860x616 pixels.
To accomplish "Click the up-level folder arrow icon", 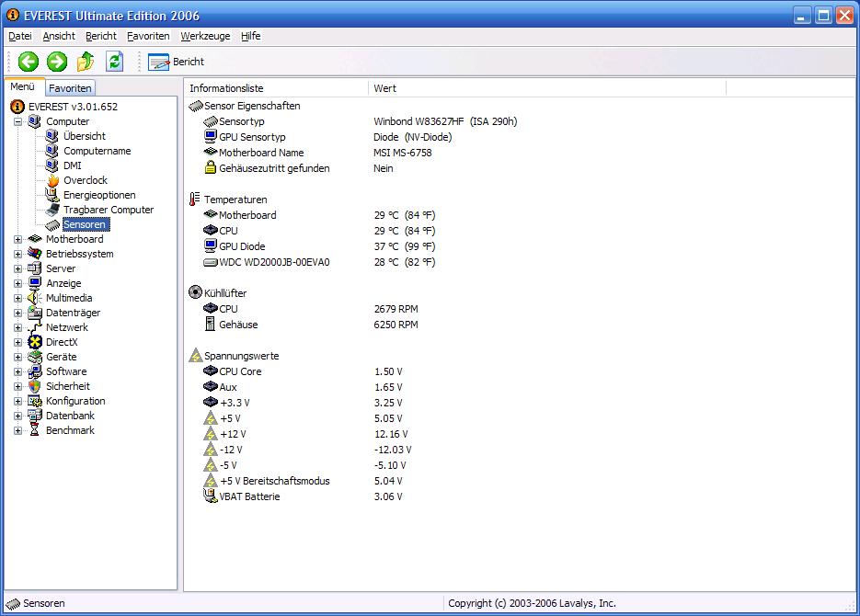I will click(86, 62).
